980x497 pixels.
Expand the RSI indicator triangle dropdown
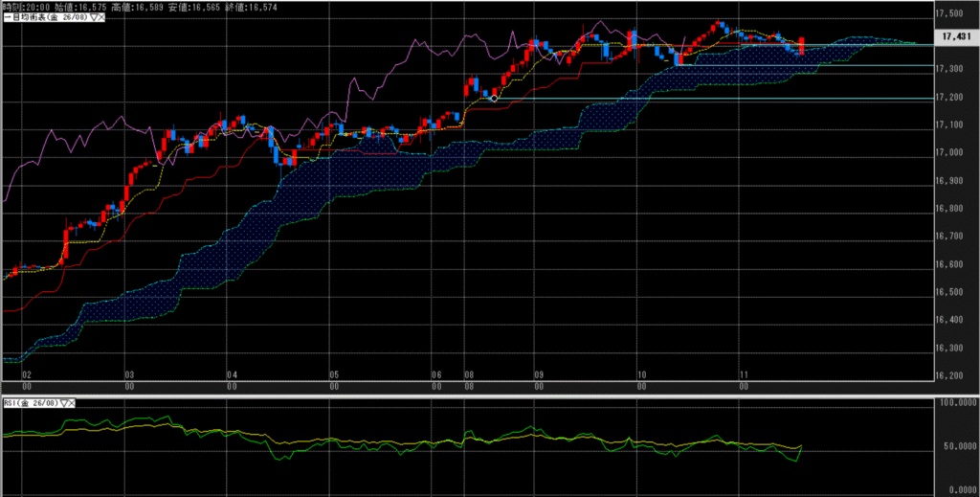tap(63, 403)
